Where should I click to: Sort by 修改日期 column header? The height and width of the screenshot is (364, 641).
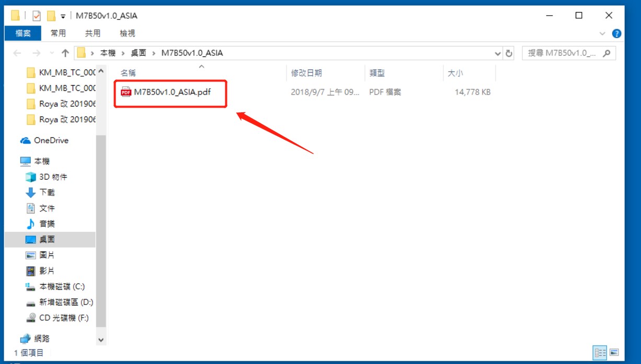click(x=306, y=74)
